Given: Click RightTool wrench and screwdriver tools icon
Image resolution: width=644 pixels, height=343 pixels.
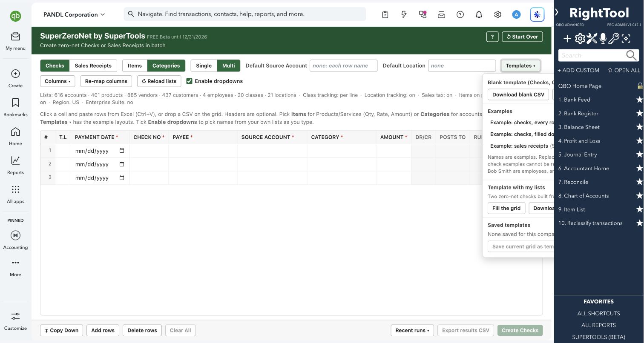Looking at the screenshot, I should pos(592,39).
